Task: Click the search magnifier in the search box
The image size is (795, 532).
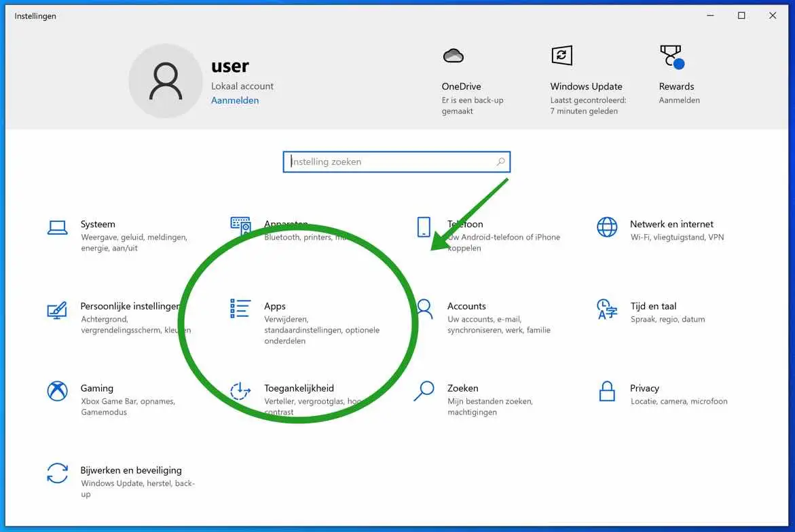Action: pos(500,161)
